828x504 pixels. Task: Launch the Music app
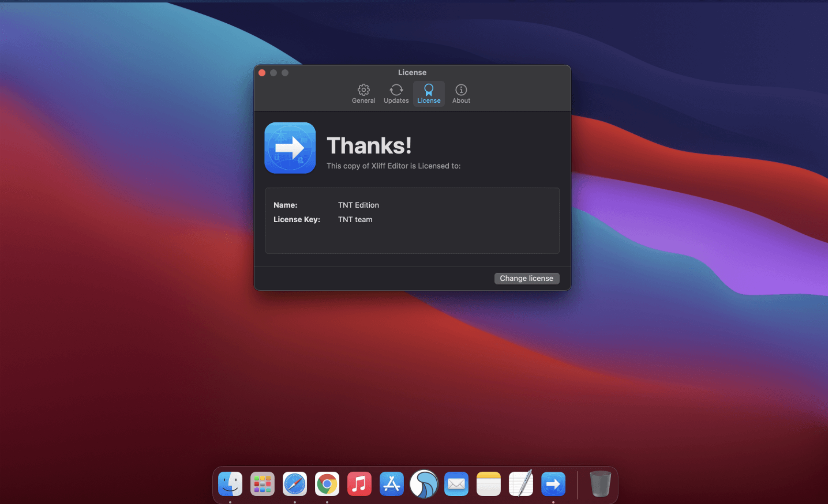pyautogui.click(x=359, y=484)
